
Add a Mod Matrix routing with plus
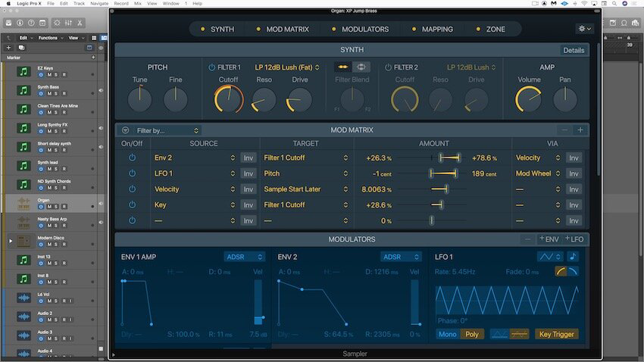pyautogui.click(x=580, y=130)
